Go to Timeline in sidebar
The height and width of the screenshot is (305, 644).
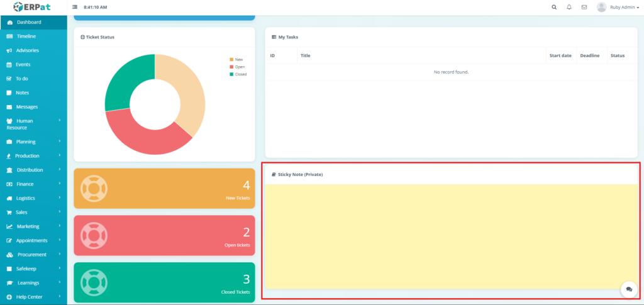26,36
